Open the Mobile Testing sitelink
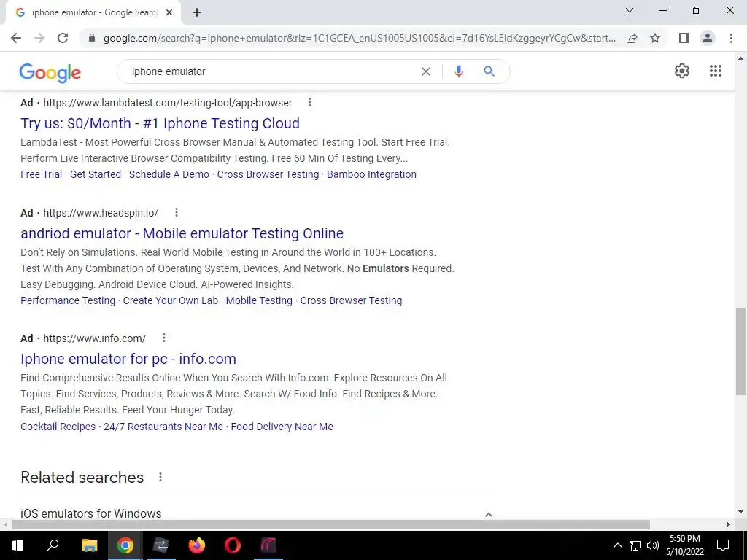747x560 pixels. pyautogui.click(x=259, y=300)
